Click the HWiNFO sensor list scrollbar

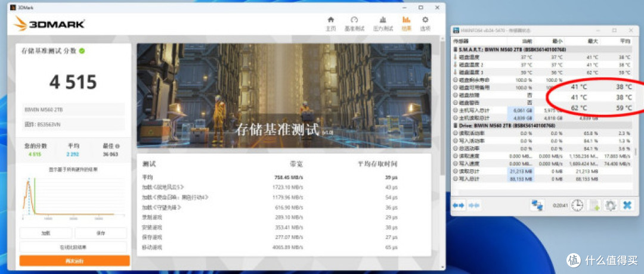636,152
